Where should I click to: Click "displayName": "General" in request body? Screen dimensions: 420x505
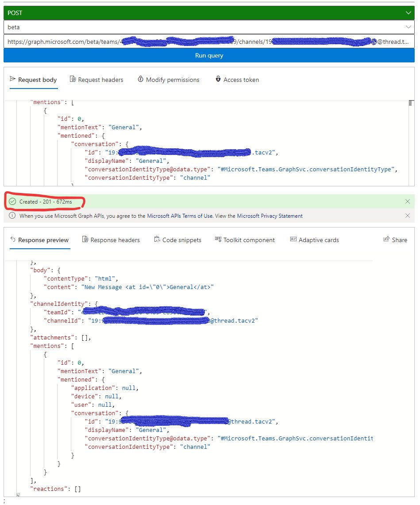point(127,161)
